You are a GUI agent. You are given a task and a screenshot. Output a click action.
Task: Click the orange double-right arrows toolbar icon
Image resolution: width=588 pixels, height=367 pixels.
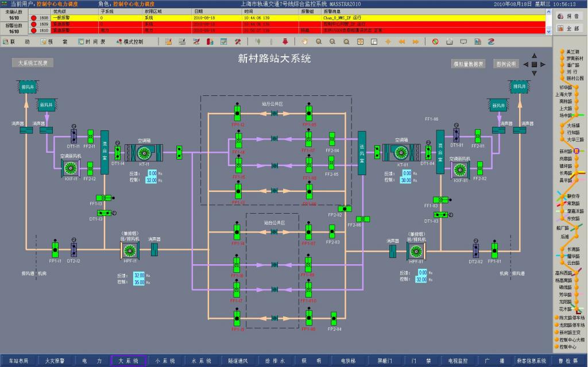click(x=415, y=42)
